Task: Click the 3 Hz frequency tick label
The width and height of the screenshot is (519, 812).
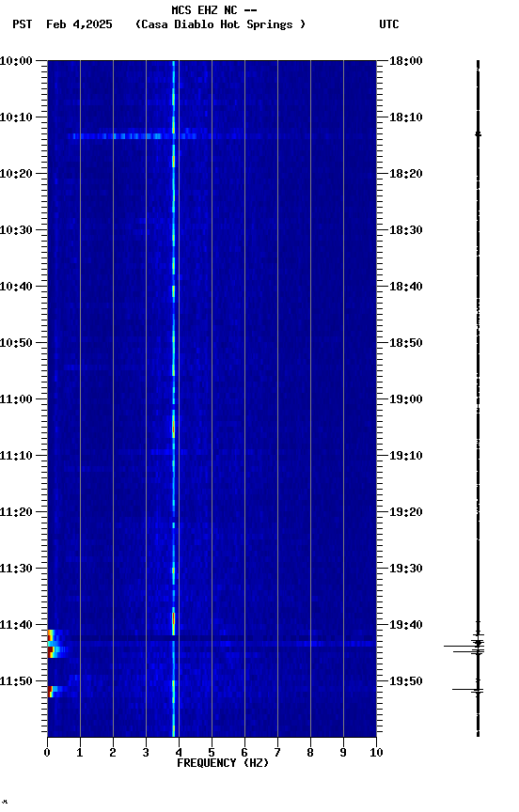Action: tap(146, 753)
